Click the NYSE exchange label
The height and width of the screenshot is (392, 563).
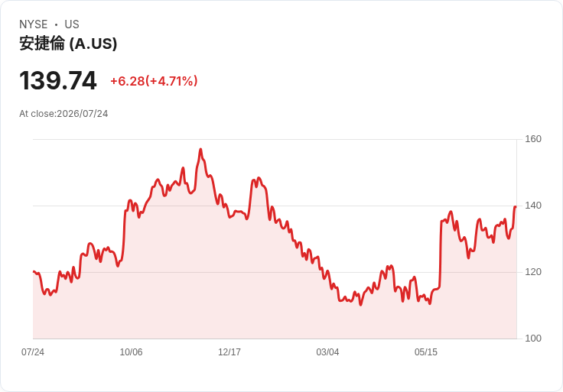[34, 24]
